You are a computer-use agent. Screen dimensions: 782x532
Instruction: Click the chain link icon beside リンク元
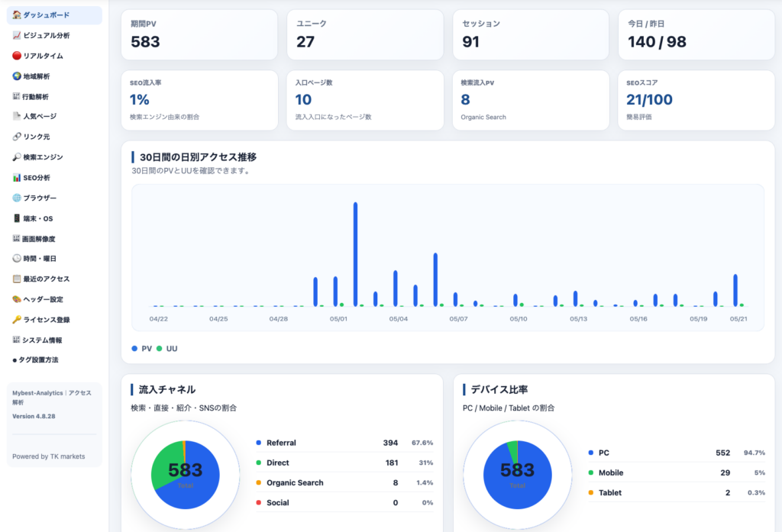[x=17, y=137]
